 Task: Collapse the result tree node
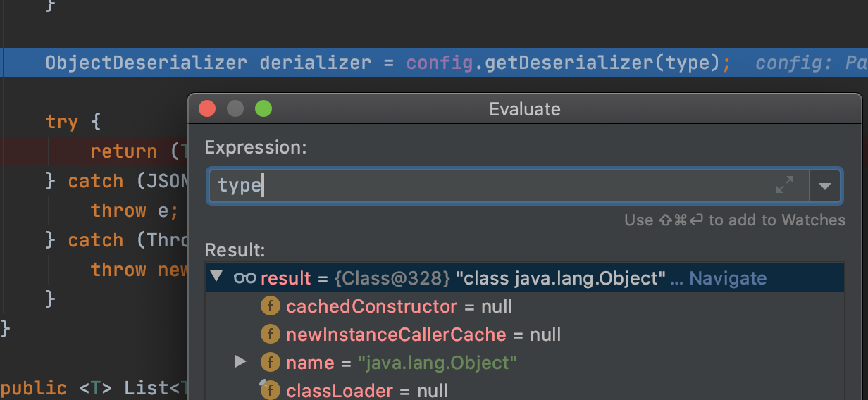coord(216,277)
